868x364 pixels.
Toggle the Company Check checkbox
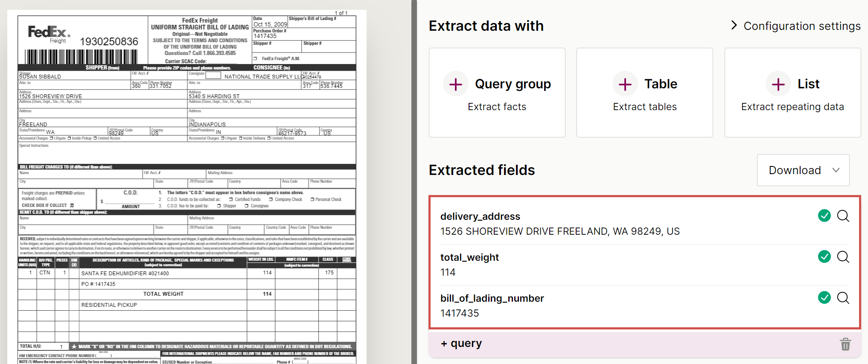[x=271, y=199]
